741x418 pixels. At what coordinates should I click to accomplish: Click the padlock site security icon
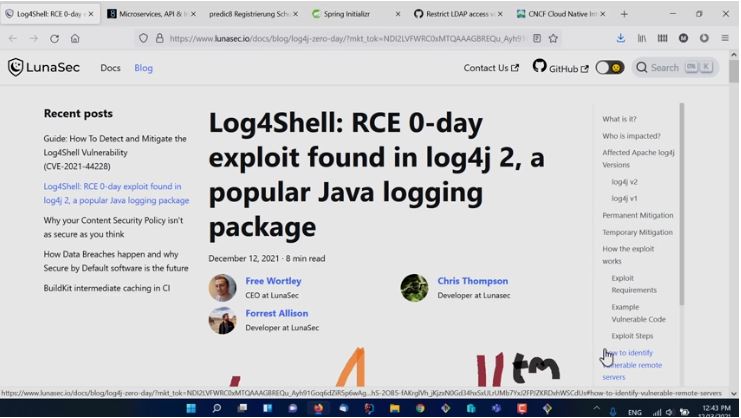coord(160,38)
